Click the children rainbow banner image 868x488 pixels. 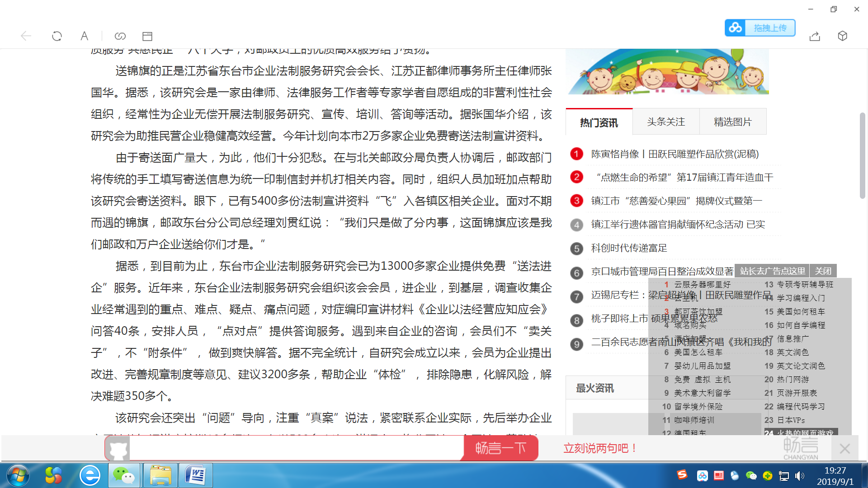point(667,71)
